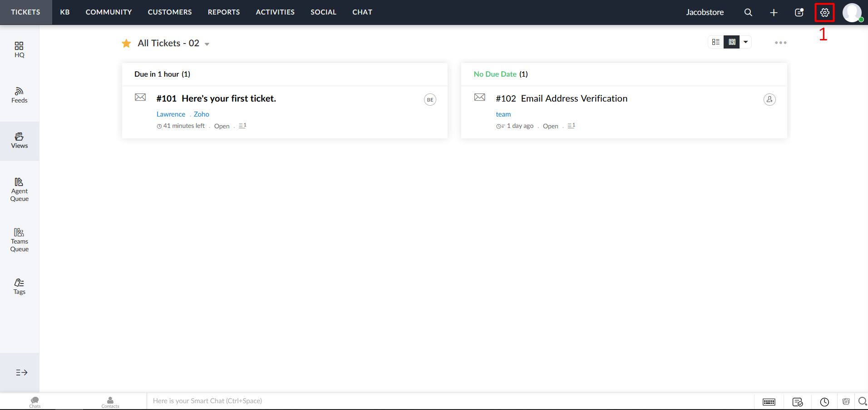
Task: Open the Lawrence contact link
Action: click(x=171, y=114)
